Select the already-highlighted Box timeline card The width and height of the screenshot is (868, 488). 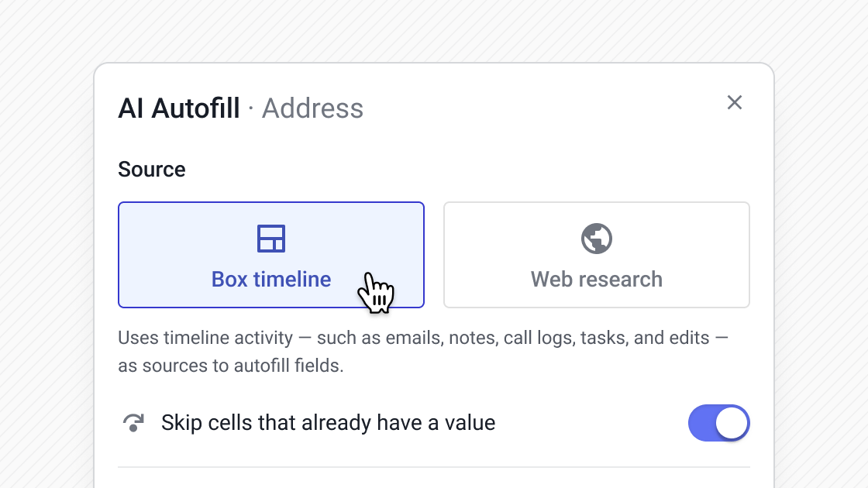(271, 254)
